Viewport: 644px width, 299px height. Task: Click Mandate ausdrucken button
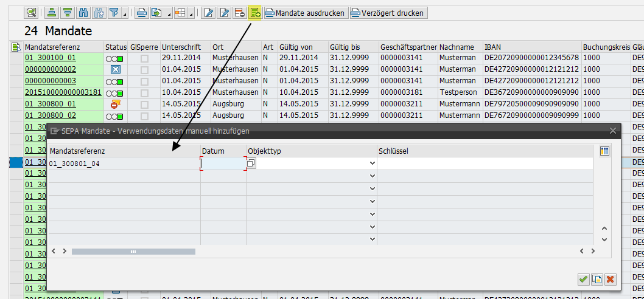click(306, 12)
